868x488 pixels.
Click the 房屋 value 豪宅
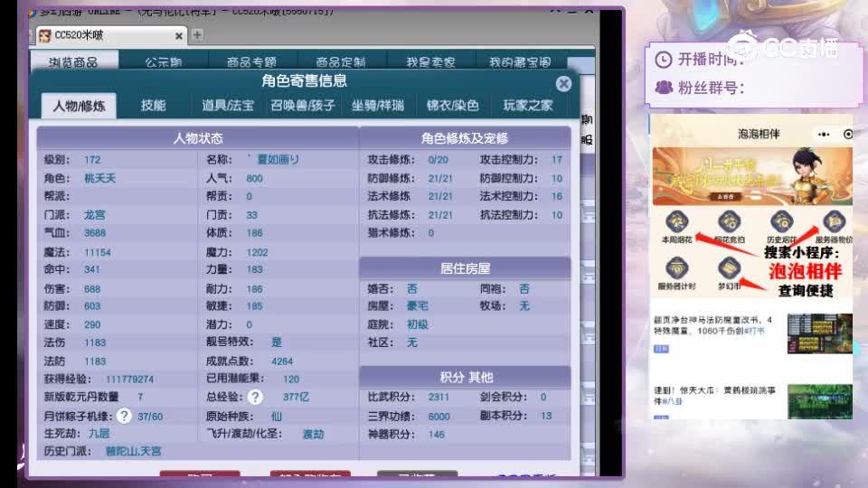coord(418,306)
